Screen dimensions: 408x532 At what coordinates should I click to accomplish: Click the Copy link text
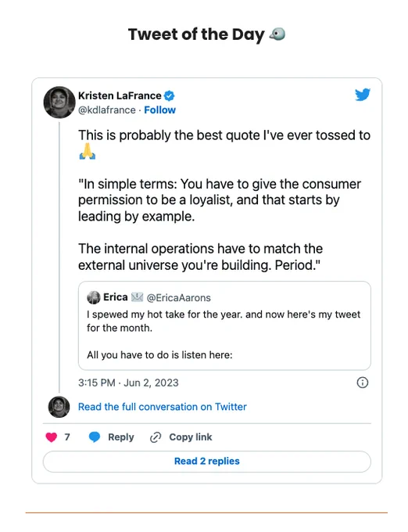191,437
